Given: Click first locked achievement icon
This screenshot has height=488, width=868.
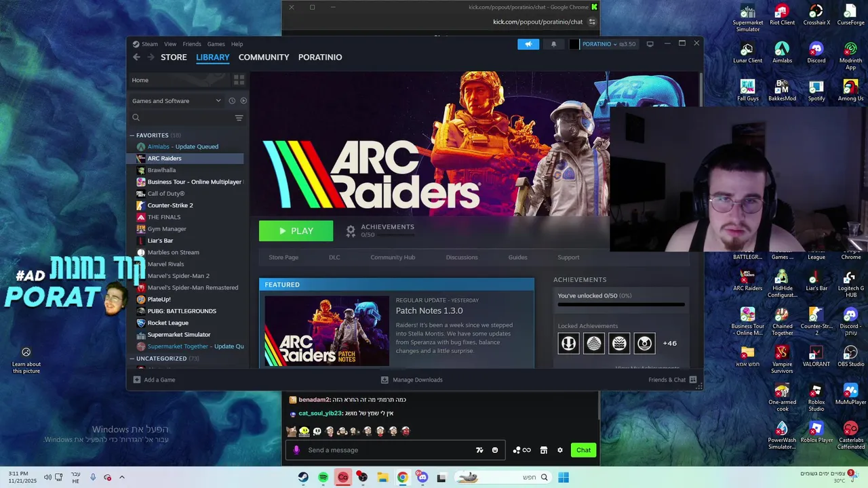Looking at the screenshot, I should click(x=568, y=344).
